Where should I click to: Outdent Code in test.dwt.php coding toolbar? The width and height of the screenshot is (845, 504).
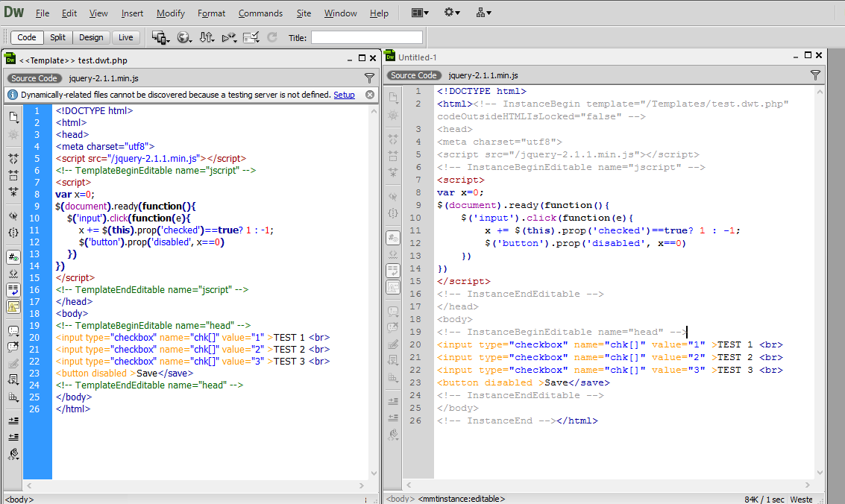(x=13, y=437)
